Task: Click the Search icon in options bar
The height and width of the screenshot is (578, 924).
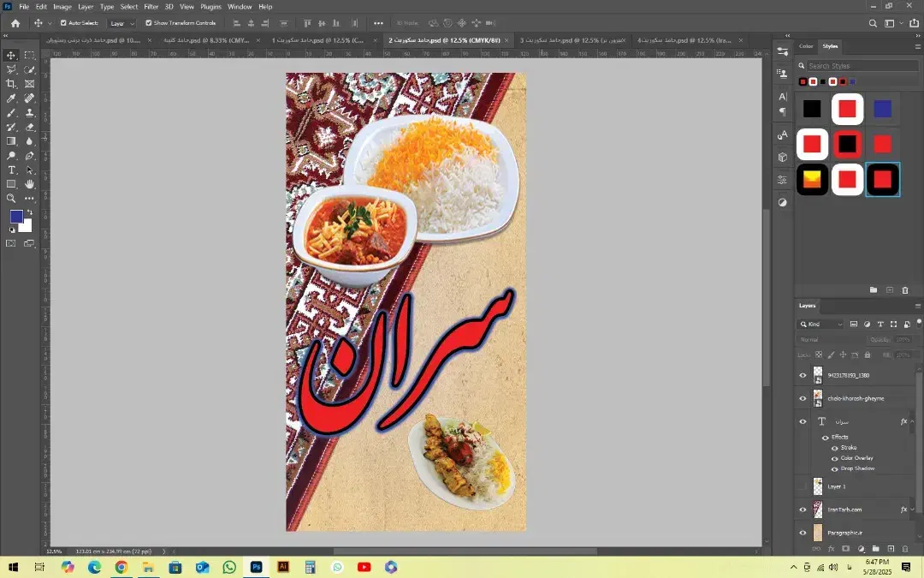Action: 873,23
